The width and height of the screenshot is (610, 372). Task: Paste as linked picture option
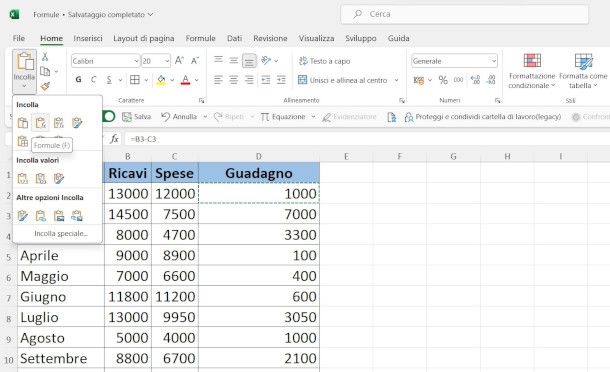click(77, 216)
